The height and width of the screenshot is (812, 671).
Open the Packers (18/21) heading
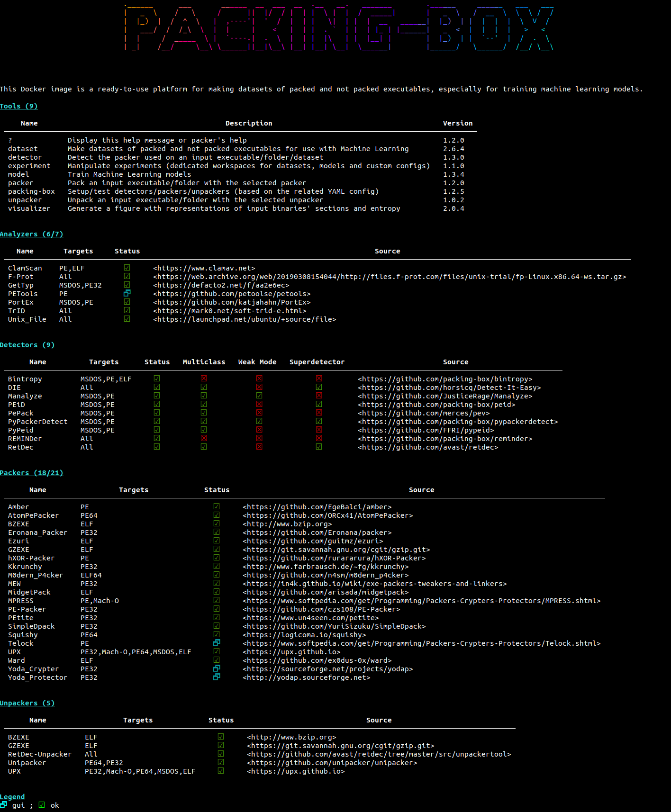coord(32,473)
